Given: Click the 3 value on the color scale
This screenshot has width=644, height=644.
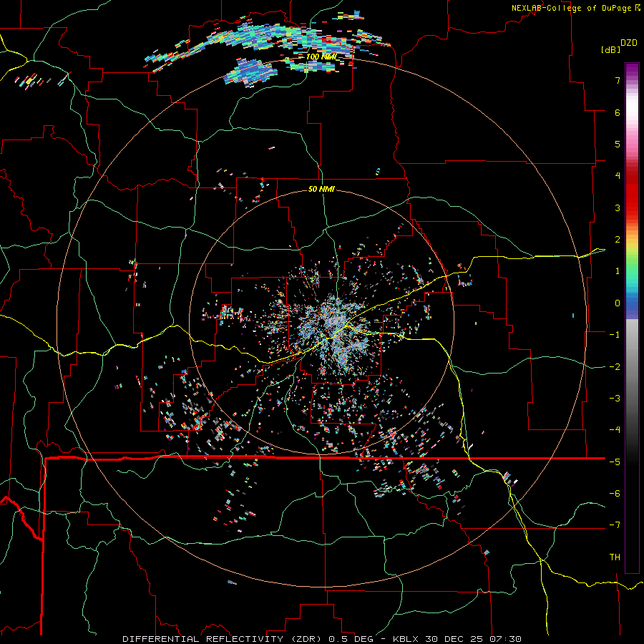Looking at the screenshot, I should 618,208.
